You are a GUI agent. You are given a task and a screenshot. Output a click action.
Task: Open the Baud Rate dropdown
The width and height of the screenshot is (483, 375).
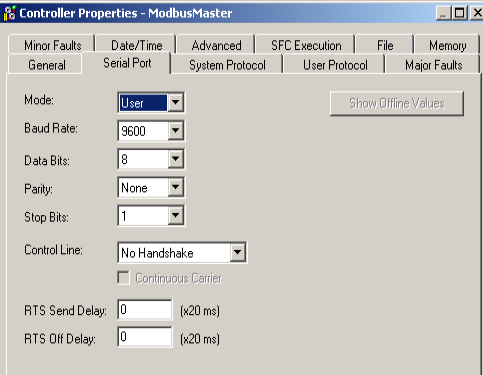click(x=175, y=131)
